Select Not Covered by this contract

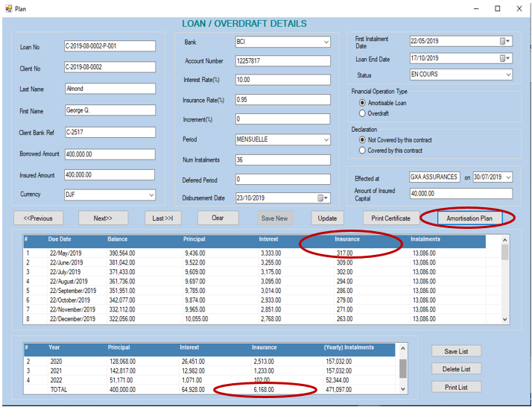point(363,139)
